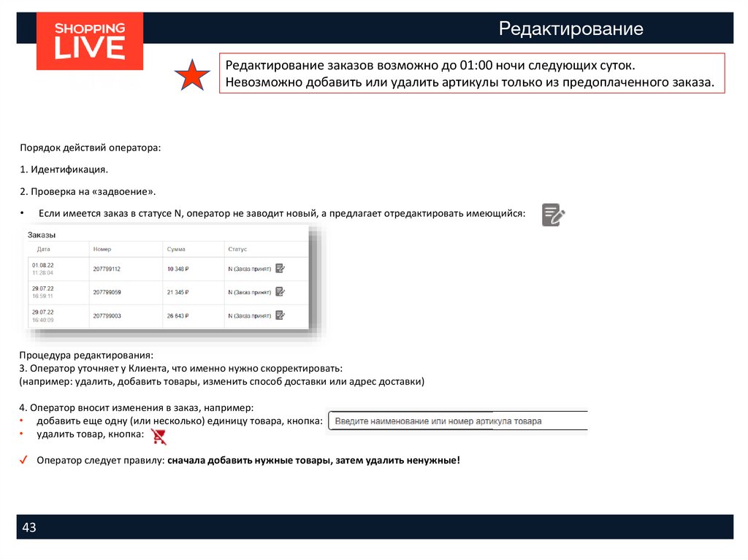Viewport: 748px width, 560px height.
Task: Click status text in the 207799003 row
Action: pyautogui.click(x=250, y=315)
